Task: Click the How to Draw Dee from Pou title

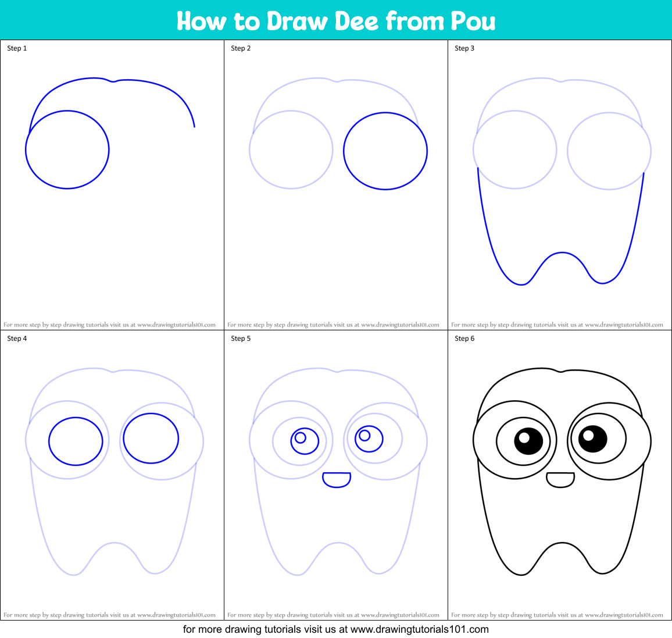Action: [x=336, y=21]
